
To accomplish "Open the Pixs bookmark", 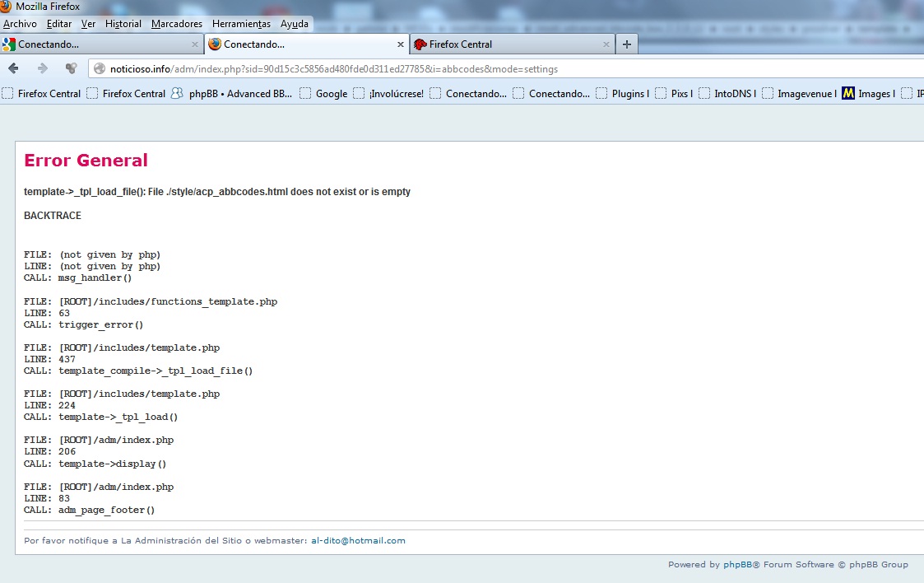I will [674, 93].
